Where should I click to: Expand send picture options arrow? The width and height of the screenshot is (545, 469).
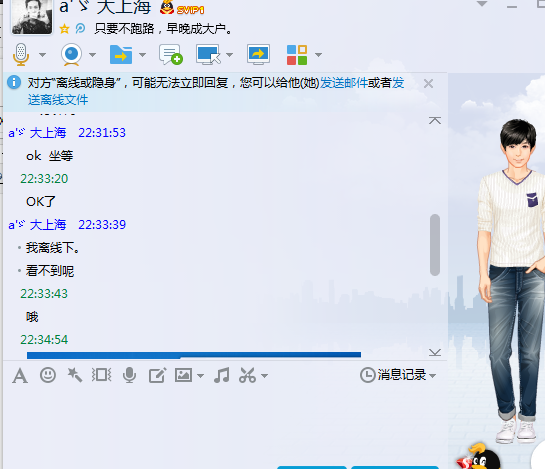pos(201,376)
